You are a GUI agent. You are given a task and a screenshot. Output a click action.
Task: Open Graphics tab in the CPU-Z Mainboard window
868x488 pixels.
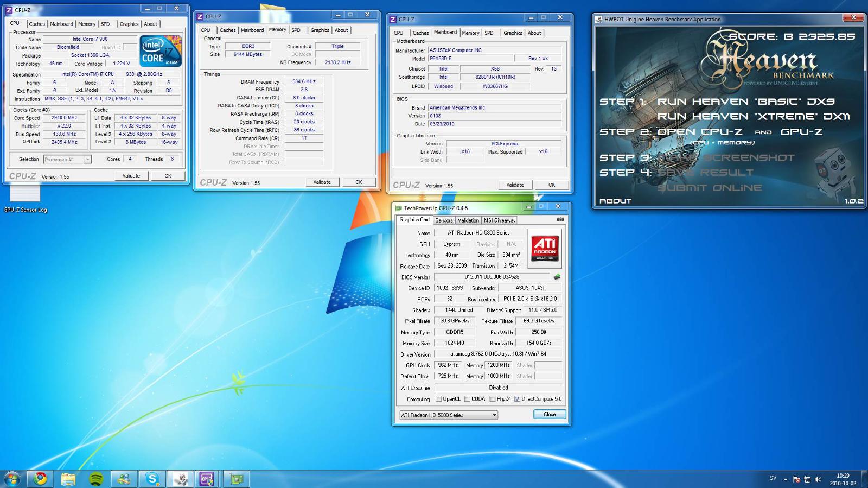(x=513, y=33)
